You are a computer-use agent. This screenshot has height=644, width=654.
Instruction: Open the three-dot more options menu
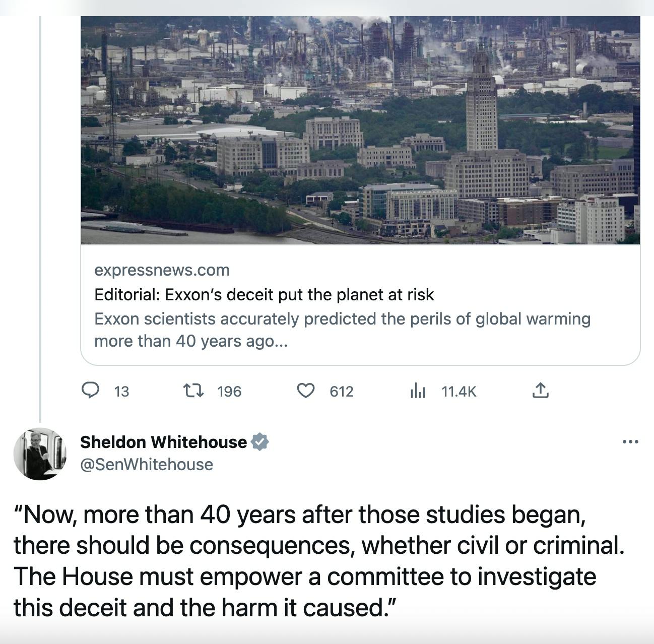tap(630, 442)
